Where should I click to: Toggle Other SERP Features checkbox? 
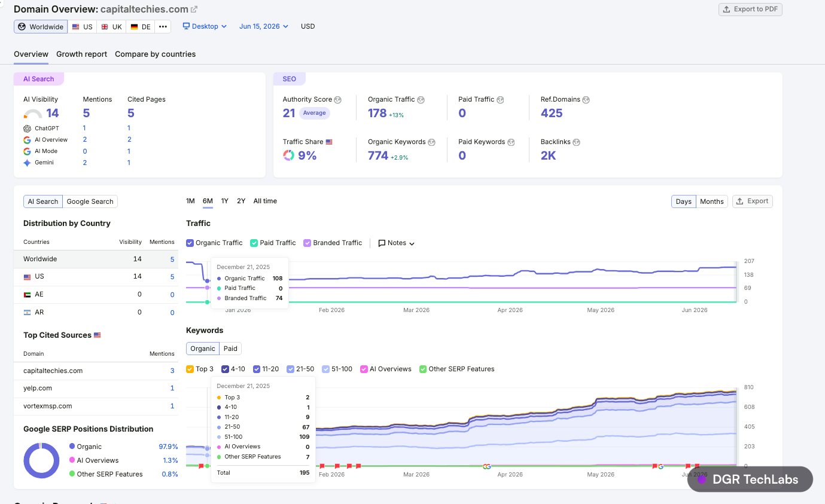coord(423,369)
